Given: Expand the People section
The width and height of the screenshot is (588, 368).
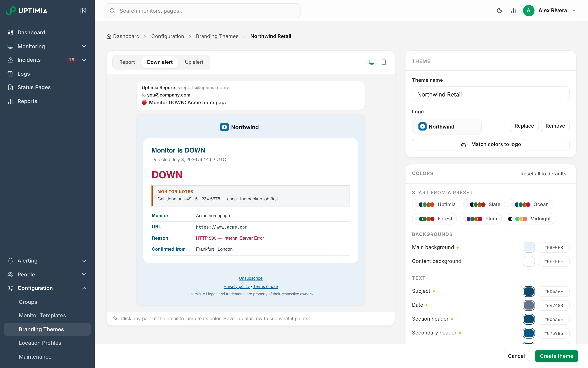Looking at the screenshot, I should (47, 274).
